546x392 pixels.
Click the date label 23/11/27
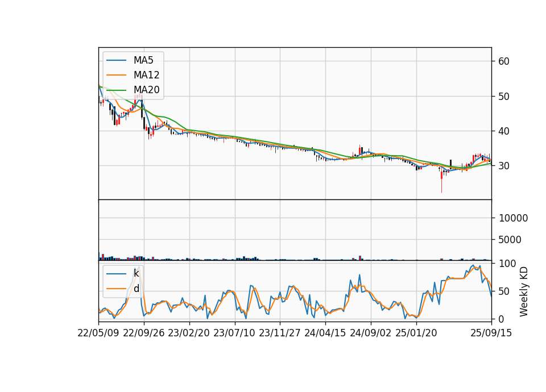(x=280, y=333)
